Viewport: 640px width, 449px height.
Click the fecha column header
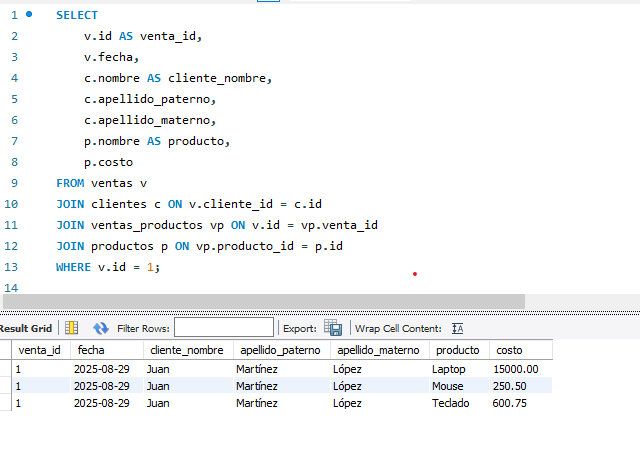point(107,350)
